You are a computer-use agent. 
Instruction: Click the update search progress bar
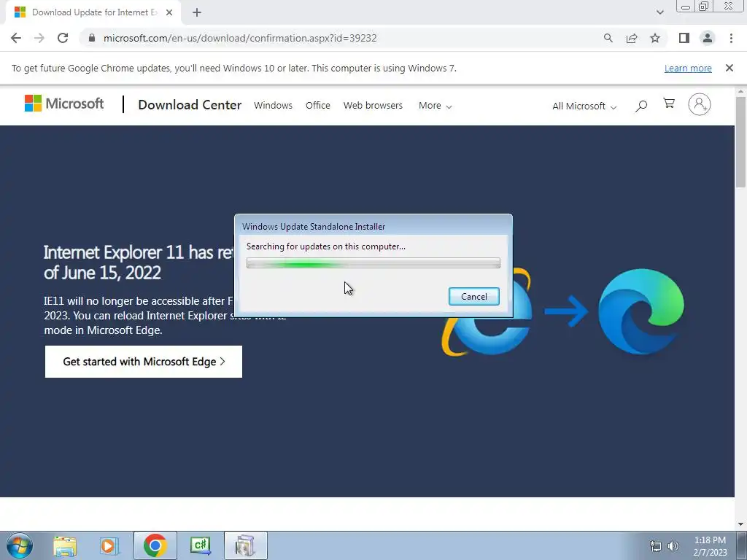tap(373, 263)
